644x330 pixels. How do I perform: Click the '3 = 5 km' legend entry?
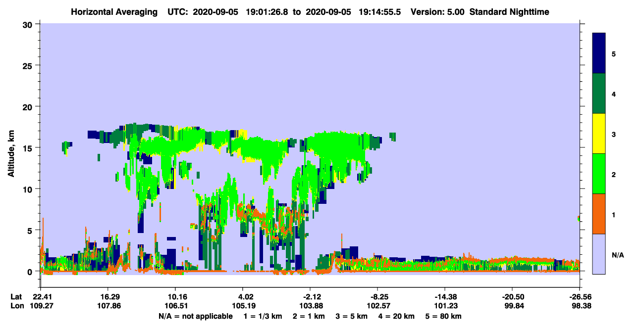[352, 316]
